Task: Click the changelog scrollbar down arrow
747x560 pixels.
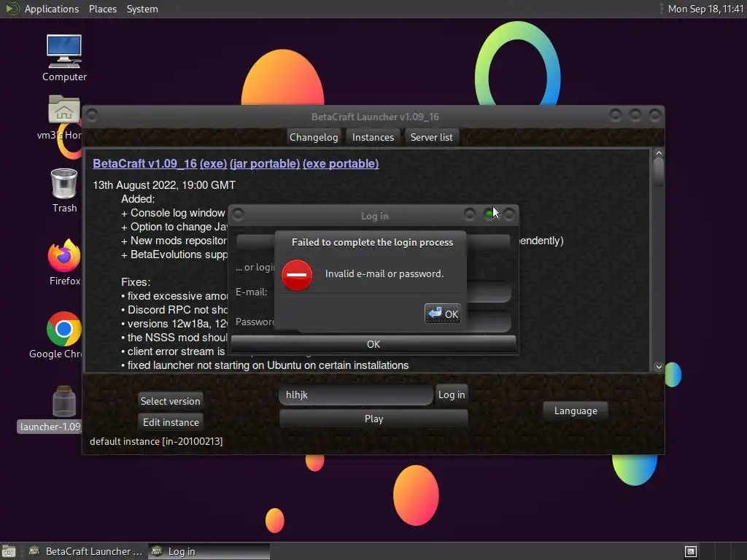Action: pyautogui.click(x=659, y=367)
